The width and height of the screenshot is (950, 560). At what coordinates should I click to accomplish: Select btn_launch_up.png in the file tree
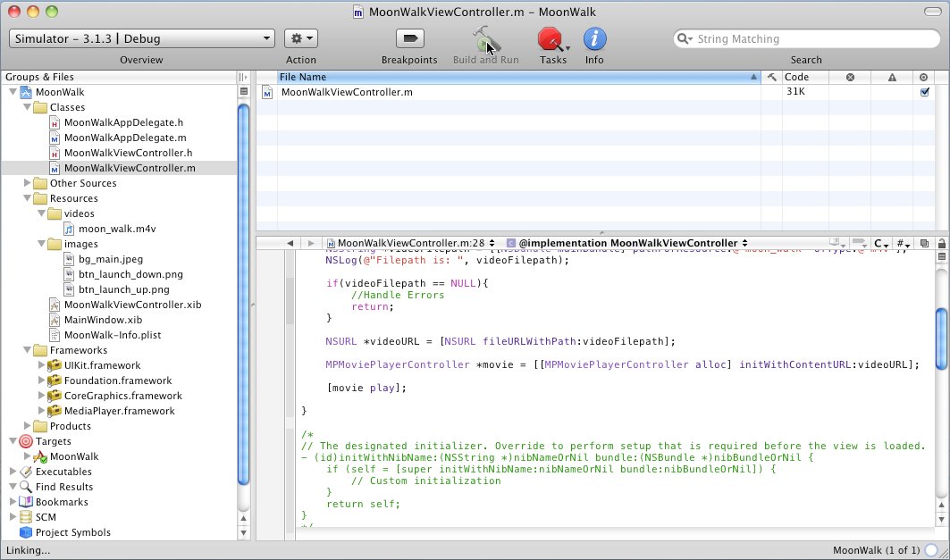124,289
